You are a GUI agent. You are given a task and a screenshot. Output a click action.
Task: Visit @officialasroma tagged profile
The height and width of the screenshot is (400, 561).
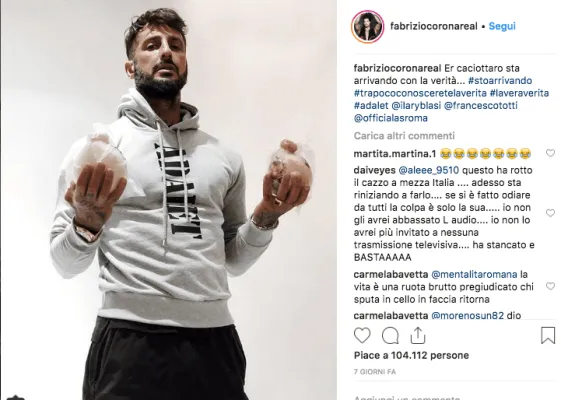pyautogui.click(x=390, y=118)
